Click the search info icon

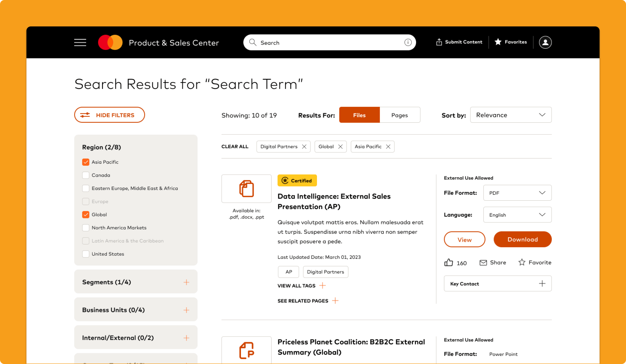(408, 43)
